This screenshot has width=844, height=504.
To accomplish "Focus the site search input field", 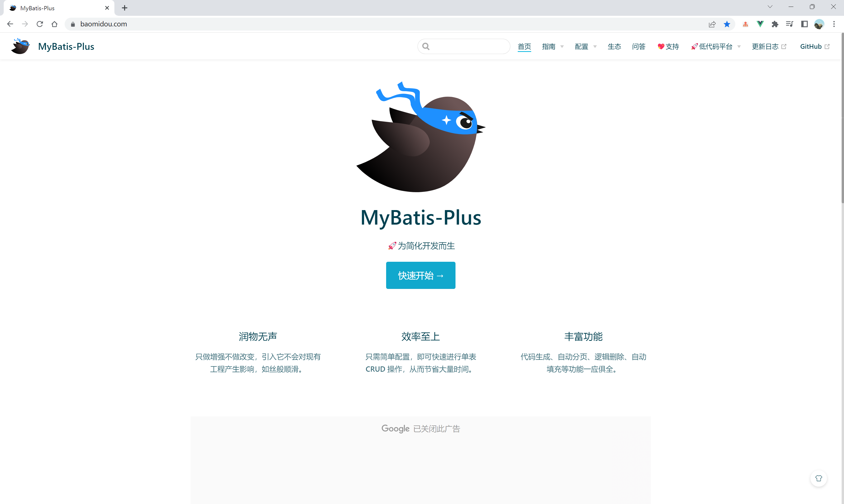I will tap(464, 47).
